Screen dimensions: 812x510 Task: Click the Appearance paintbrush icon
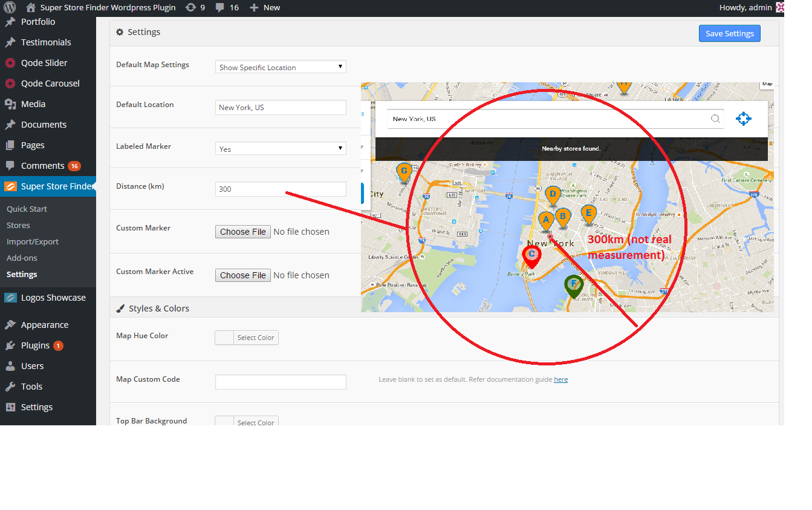[10, 325]
